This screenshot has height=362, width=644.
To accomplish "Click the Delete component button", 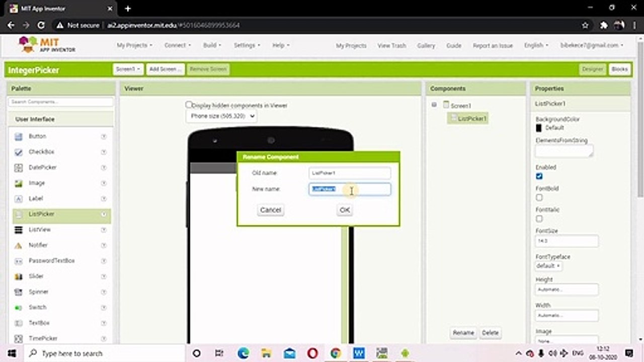I will (x=490, y=333).
